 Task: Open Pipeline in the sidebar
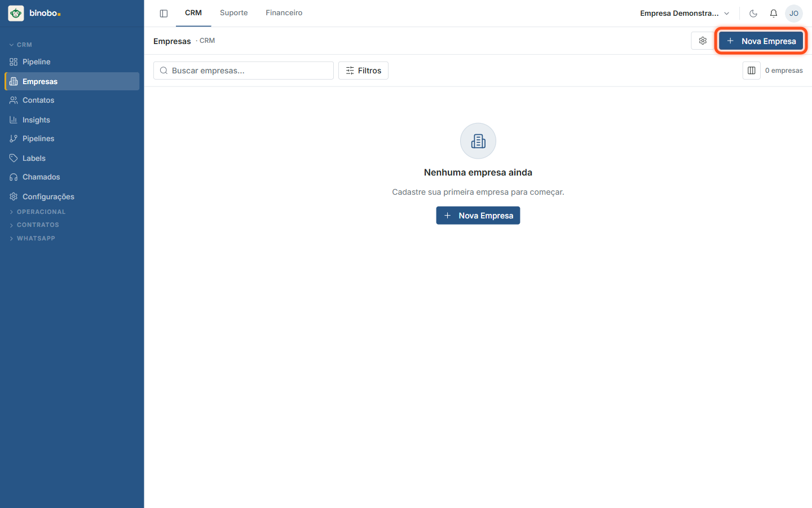point(72,62)
